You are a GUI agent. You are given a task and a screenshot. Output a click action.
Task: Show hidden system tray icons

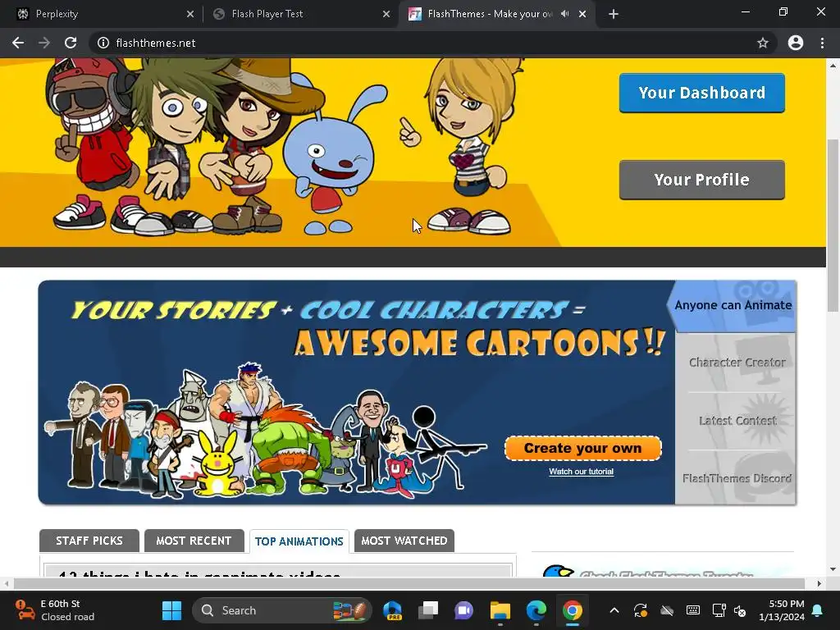pos(614,610)
